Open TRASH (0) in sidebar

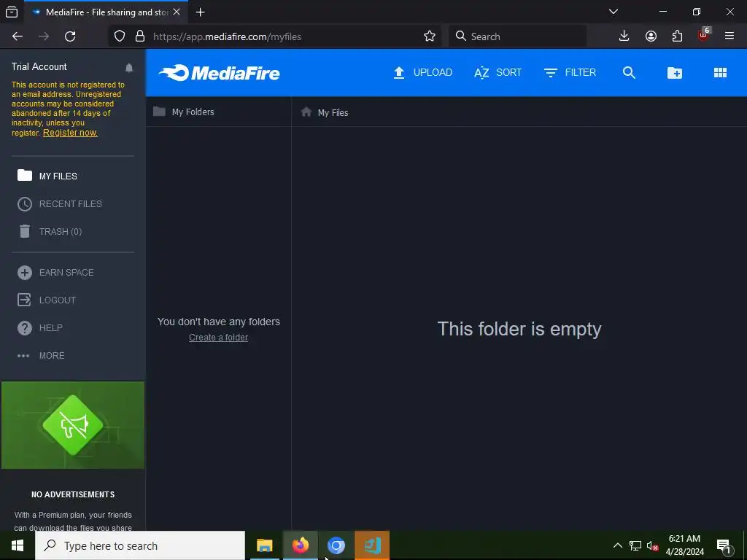[x=50, y=231]
